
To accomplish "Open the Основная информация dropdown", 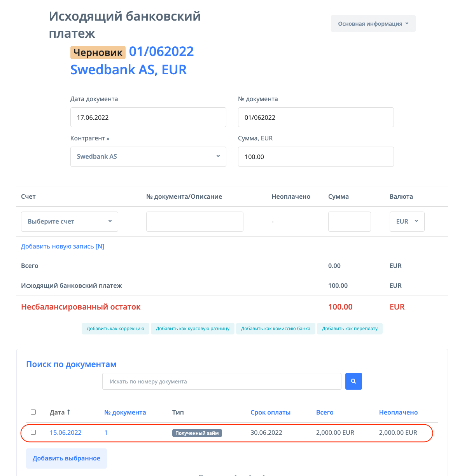I will click(x=373, y=24).
